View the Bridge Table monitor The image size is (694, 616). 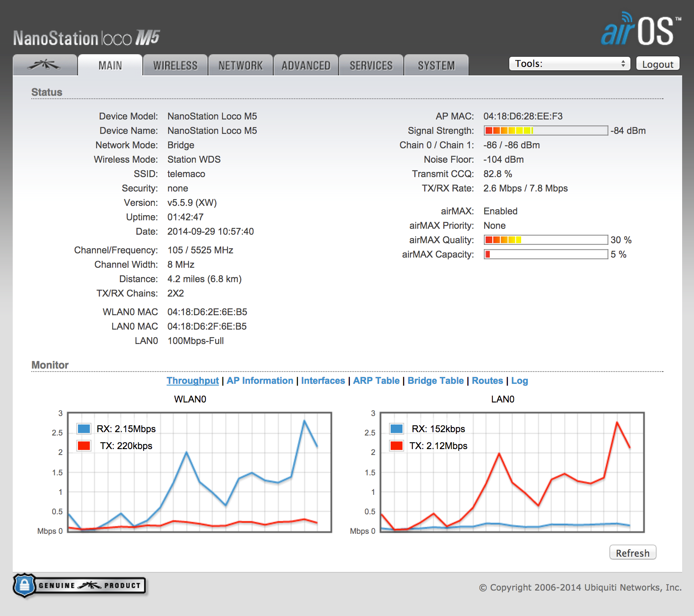(436, 380)
